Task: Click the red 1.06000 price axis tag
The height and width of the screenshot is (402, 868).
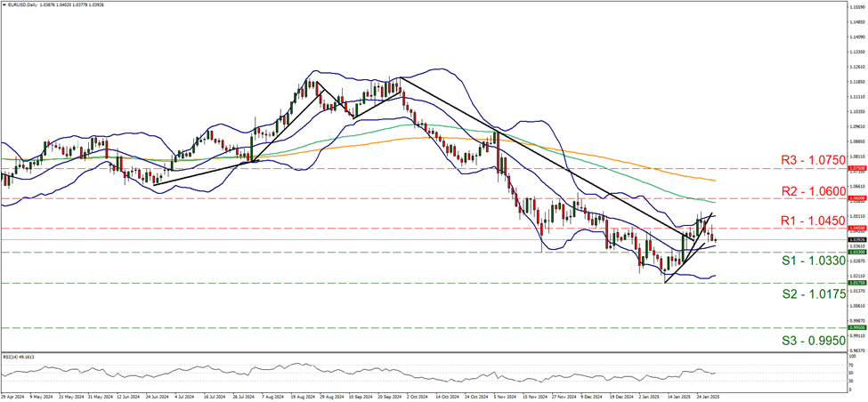Action: coord(856,197)
